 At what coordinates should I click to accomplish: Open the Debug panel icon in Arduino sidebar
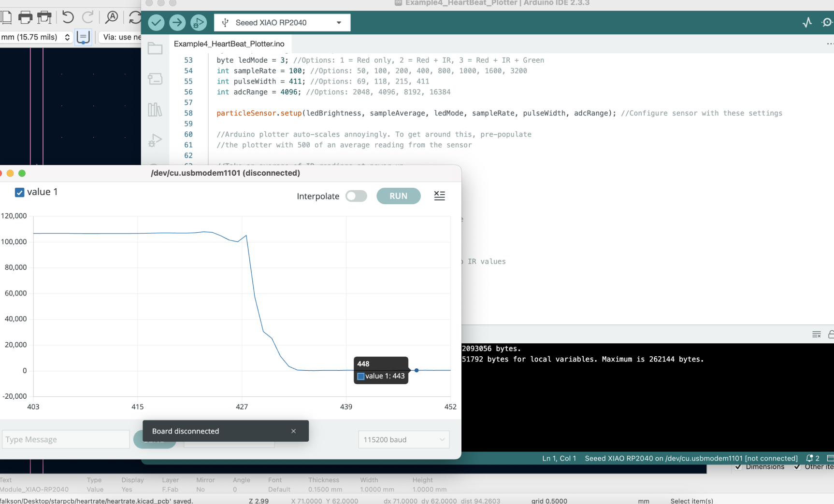coord(155,140)
